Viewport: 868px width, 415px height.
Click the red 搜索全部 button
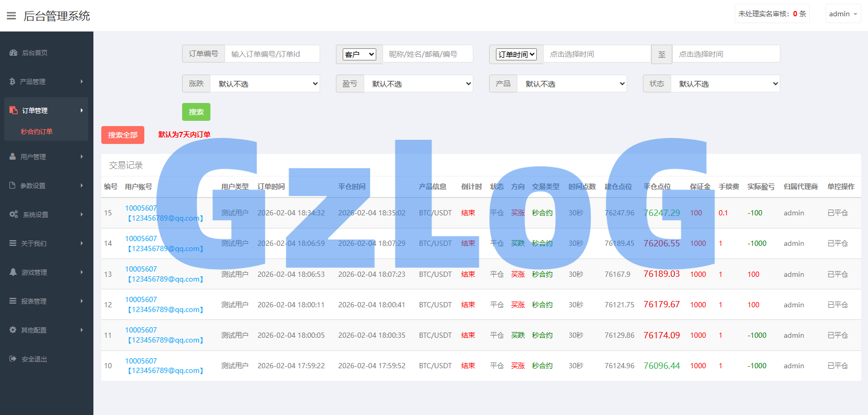point(123,135)
